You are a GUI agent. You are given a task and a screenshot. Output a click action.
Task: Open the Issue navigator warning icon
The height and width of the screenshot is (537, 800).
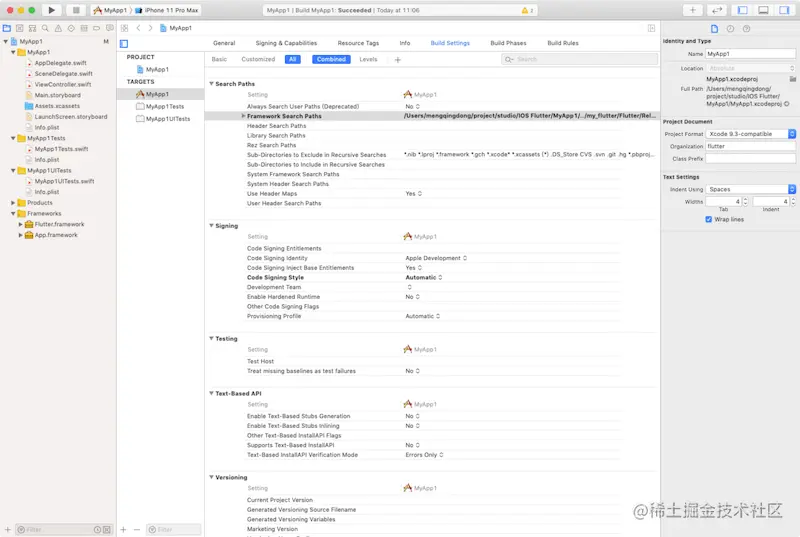point(58,28)
